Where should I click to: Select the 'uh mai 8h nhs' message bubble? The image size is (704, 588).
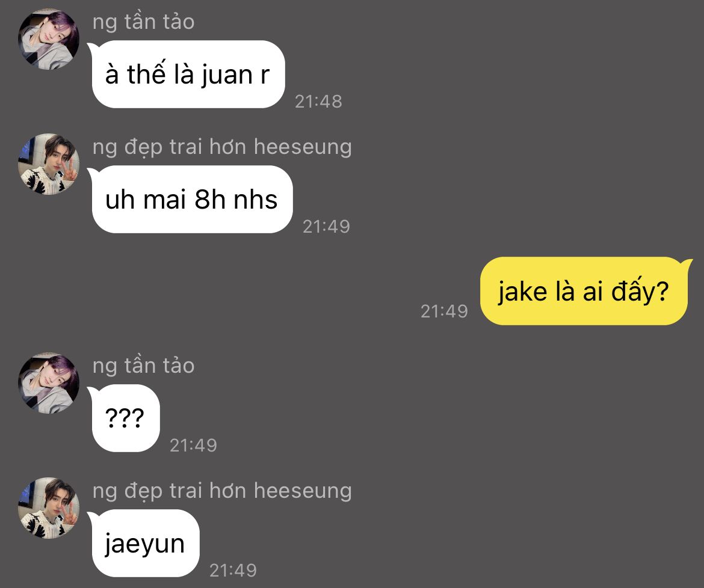coord(192,200)
